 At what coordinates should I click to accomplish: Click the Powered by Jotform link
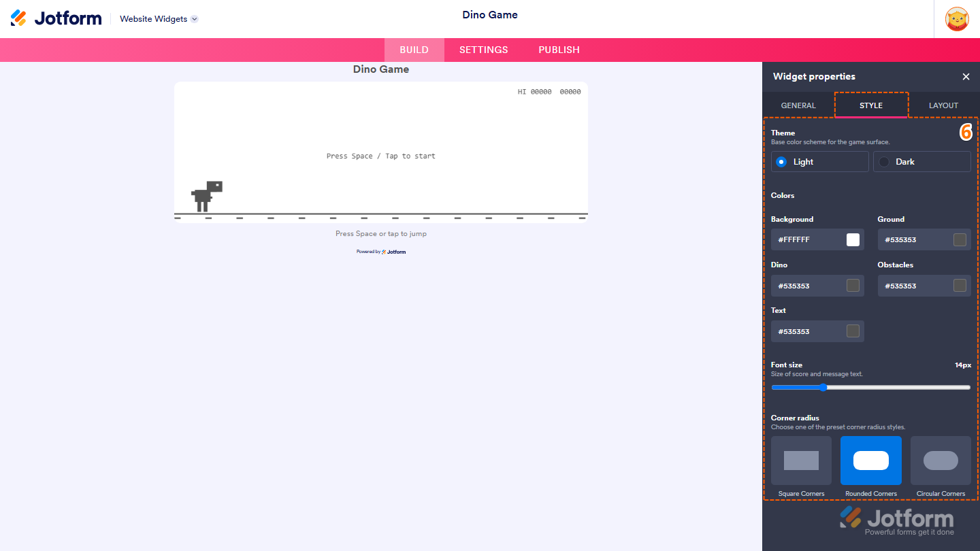click(381, 252)
